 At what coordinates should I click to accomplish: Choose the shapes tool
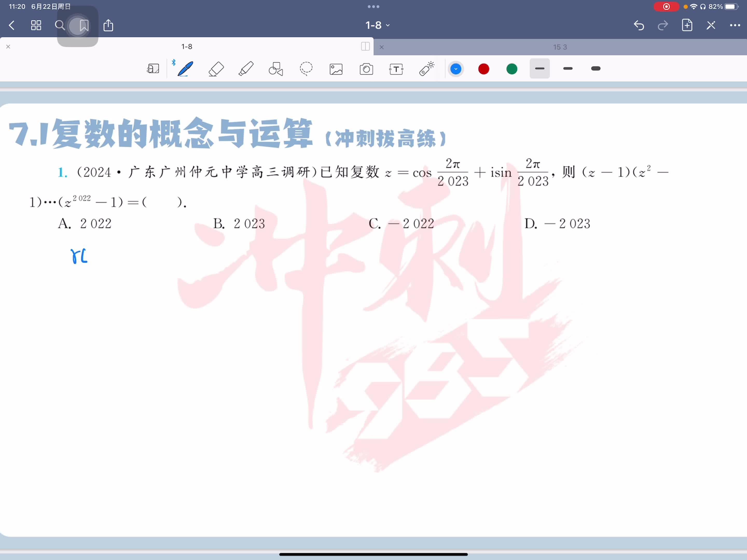(x=275, y=69)
